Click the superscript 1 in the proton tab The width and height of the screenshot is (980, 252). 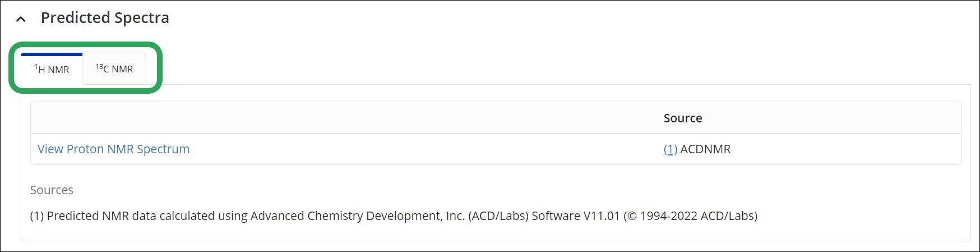click(x=36, y=67)
